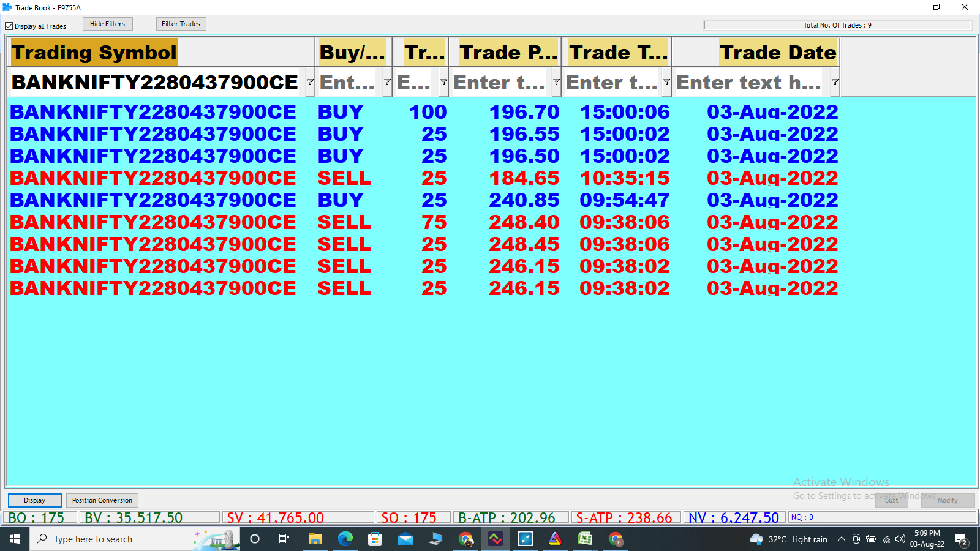The width and height of the screenshot is (980, 551).
Task: Click the Traded Quantity filter text field
Action: (x=416, y=82)
